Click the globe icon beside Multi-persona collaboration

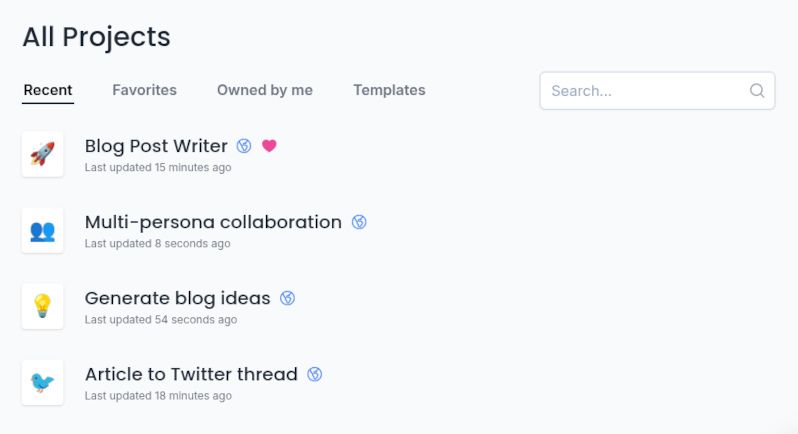[359, 222]
